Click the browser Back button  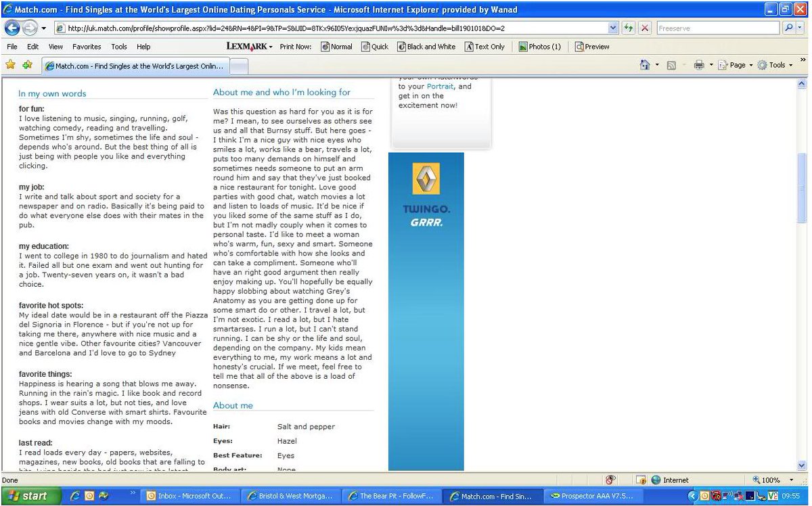12,28
